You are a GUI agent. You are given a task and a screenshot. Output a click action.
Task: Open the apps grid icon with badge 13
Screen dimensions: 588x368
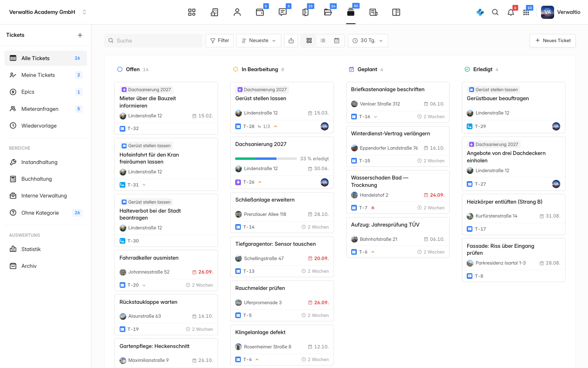pyautogui.click(x=526, y=12)
